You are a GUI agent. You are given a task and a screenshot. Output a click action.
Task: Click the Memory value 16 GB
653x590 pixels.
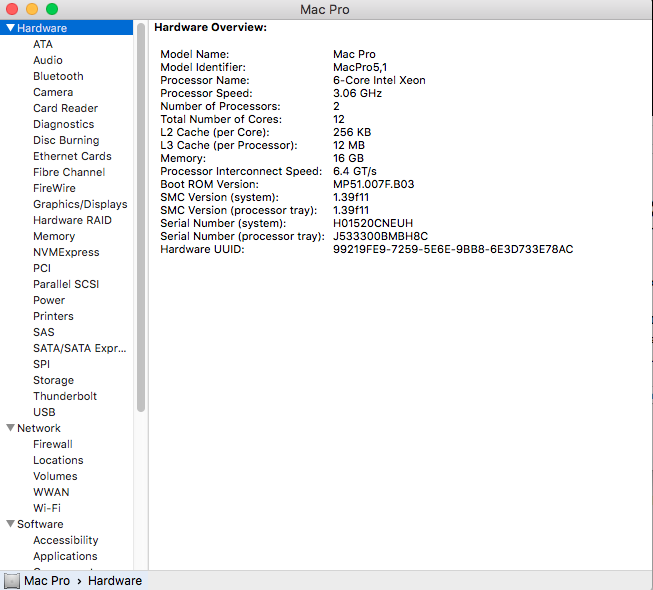coord(349,158)
